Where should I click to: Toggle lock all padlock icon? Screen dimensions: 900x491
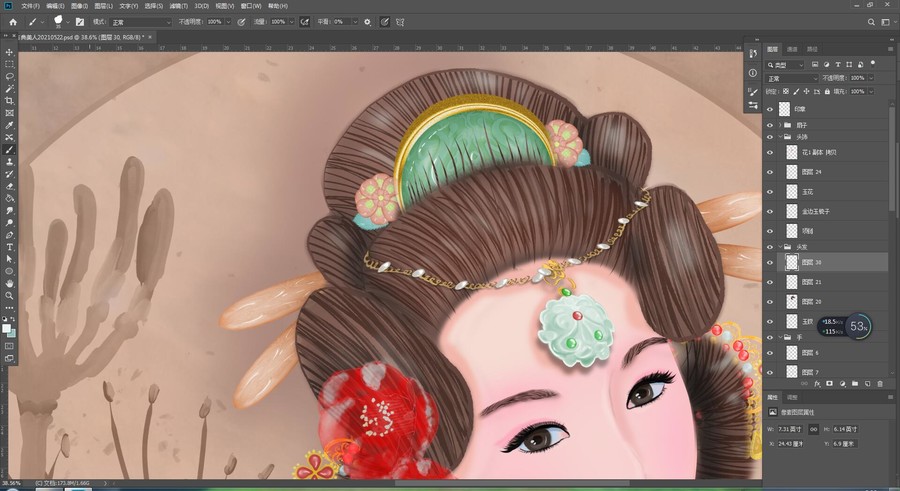click(x=827, y=91)
